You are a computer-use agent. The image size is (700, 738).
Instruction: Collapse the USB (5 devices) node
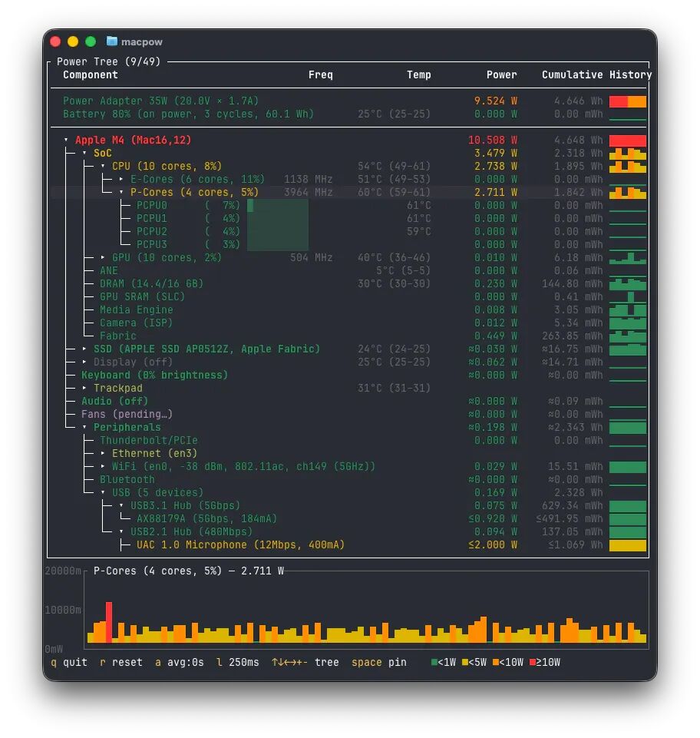(103, 492)
